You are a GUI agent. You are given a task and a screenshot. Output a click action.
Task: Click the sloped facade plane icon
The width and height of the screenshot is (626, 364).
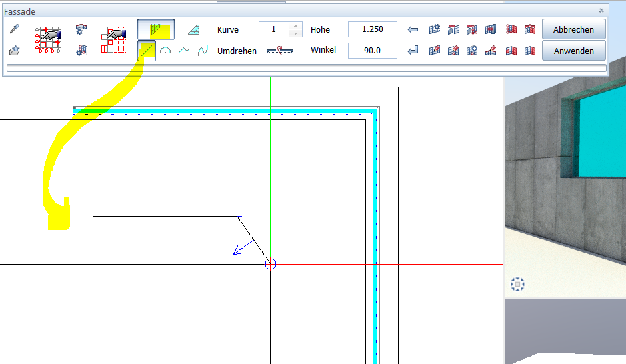193,29
